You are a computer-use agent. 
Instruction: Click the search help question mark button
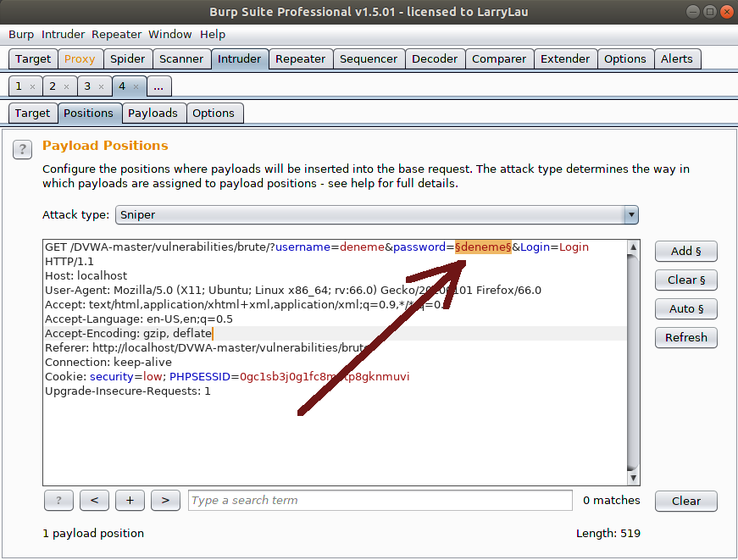click(58, 500)
